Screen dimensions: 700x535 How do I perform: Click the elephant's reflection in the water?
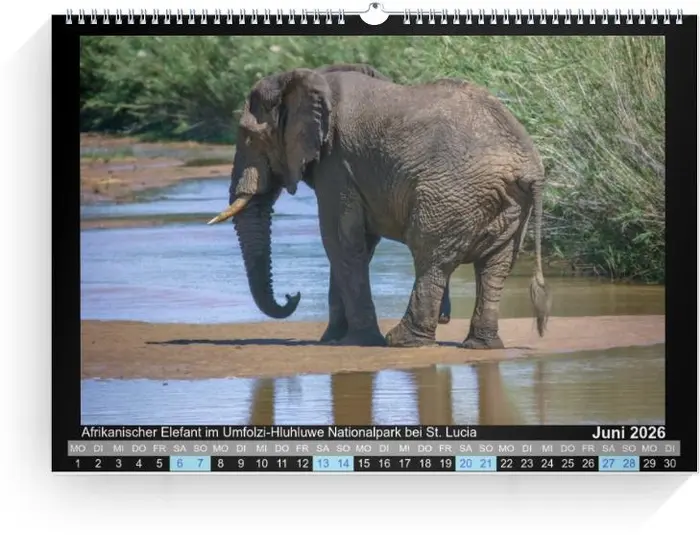(x=400, y=397)
